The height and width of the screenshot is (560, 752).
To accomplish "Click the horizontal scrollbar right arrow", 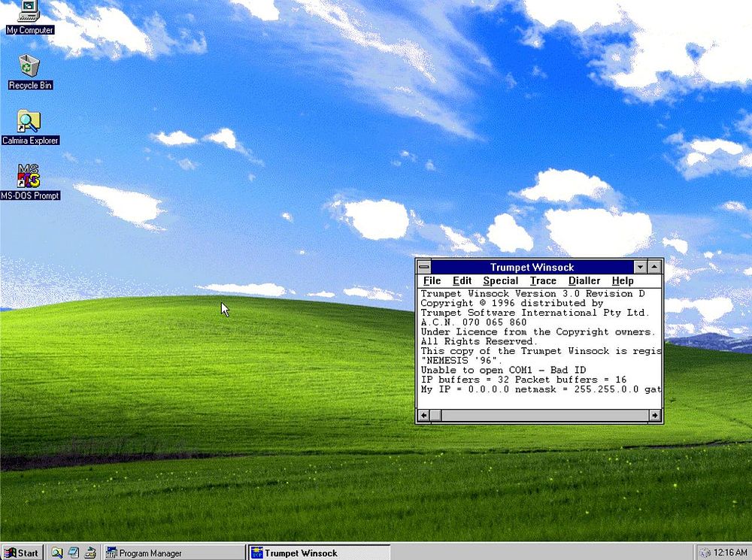I will click(x=655, y=415).
